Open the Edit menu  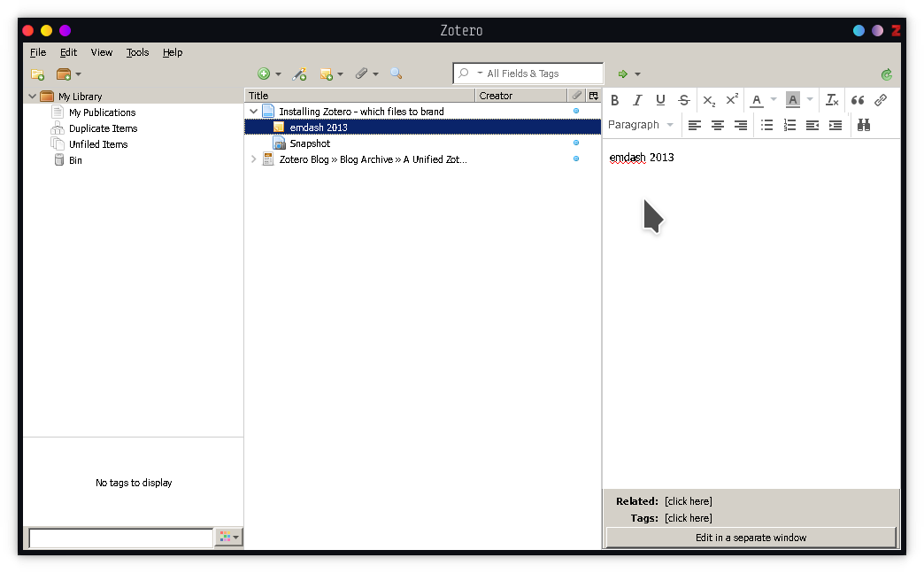click(68, 52)
